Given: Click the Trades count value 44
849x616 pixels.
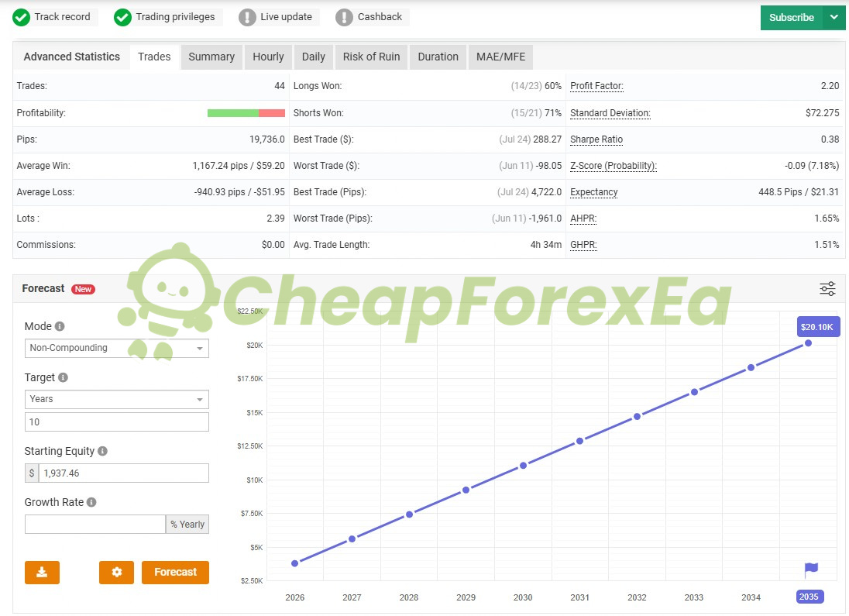Looking at the screenshot, I should 280,86.
